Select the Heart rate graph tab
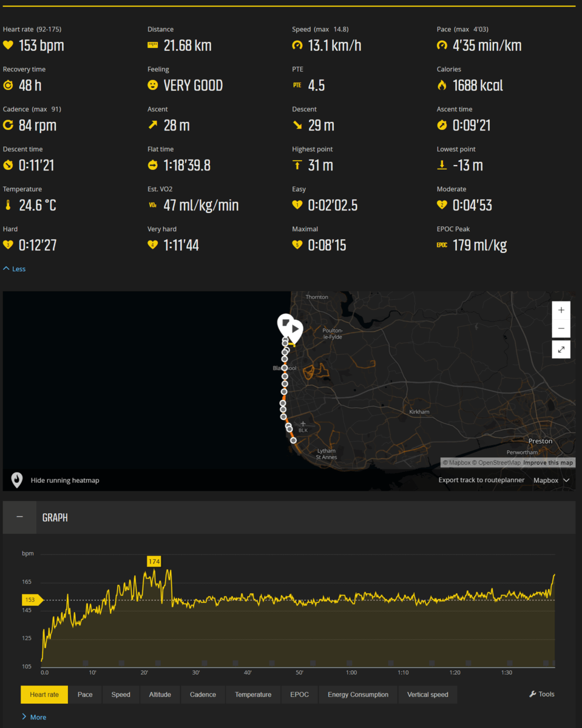The image size is (582, 728). (x=44, y=695)
